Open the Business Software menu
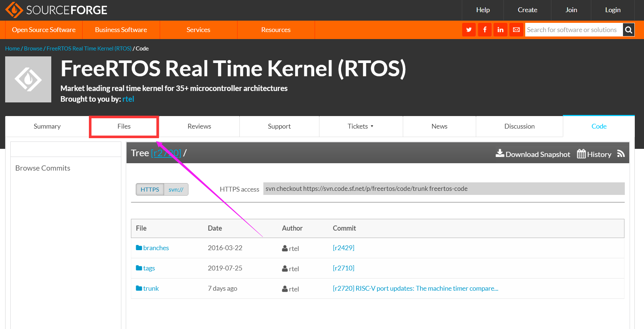Viewport: 644px width, 329px height. point(121,30)
